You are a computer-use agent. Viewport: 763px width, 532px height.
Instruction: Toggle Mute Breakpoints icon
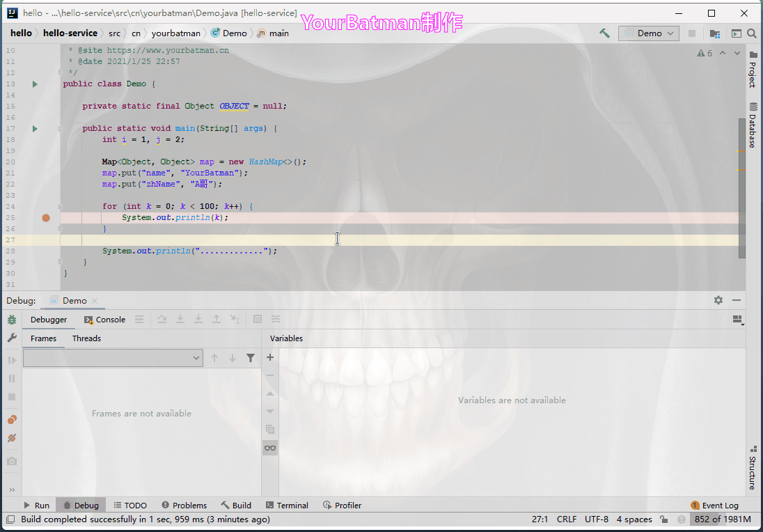tap(12, 438)
